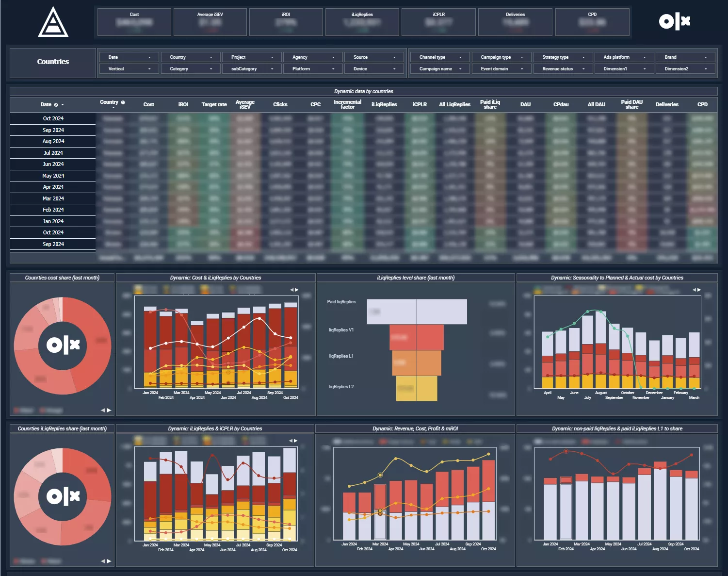
Task: Sort table by the Cost column header
Action: [x=148, y=104]
